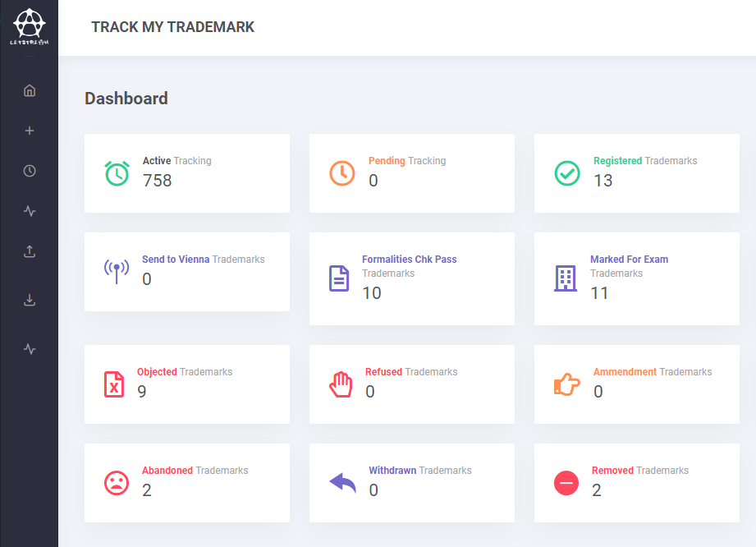Click the plus icon in the sidebar
Viewport: 756px width, 547px height.
(30, 131)
